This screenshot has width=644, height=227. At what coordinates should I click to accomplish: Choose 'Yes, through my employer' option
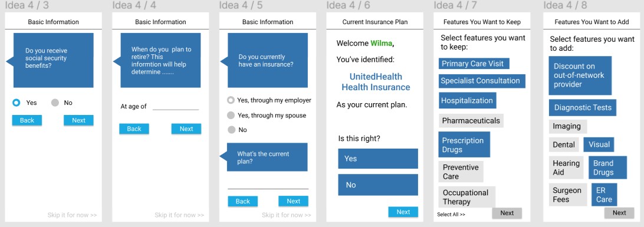pyautogui.click(x=231, y=100)
